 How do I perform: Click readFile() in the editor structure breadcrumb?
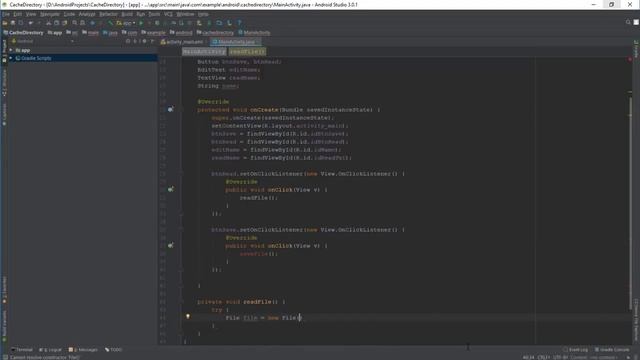(x=247, y=51)
